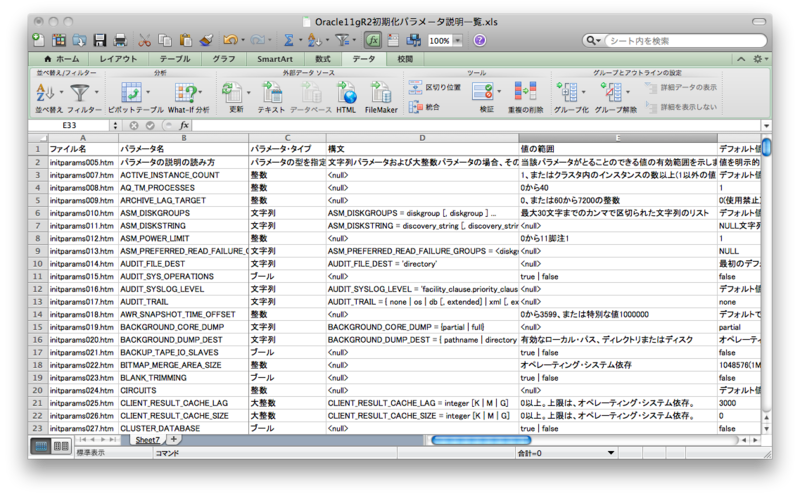Click the Print icon
The height and width of the screenshot is (501, 800).
pos(120,40)
